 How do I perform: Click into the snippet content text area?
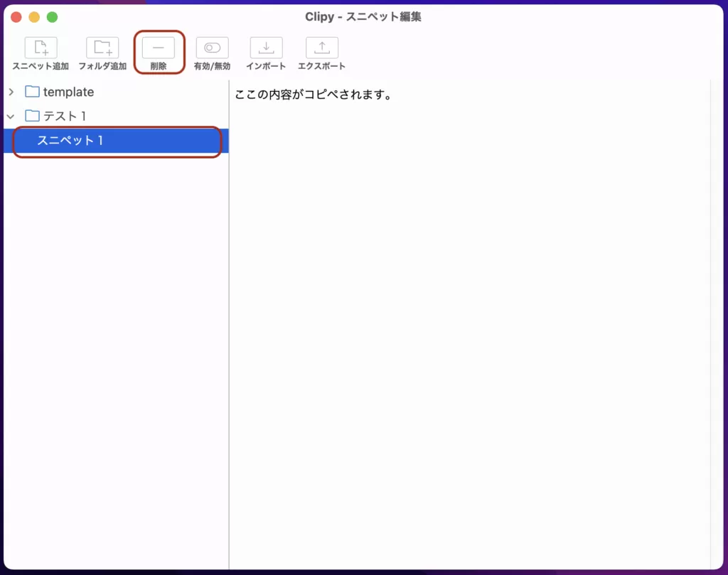click(x=470, y=324)
